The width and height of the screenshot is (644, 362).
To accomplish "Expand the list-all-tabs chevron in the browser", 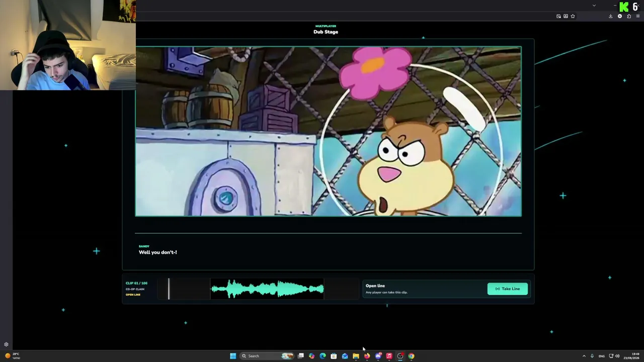I will point(594,6).
